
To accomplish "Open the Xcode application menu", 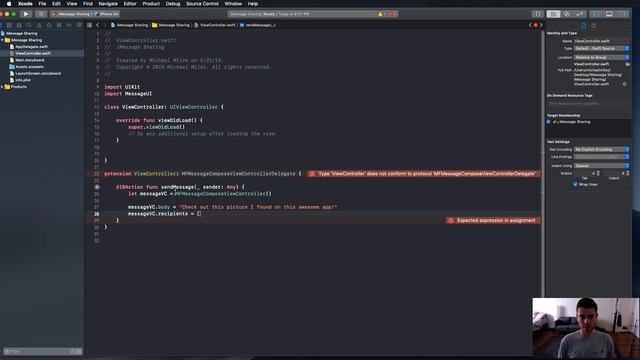I will 25,4.
